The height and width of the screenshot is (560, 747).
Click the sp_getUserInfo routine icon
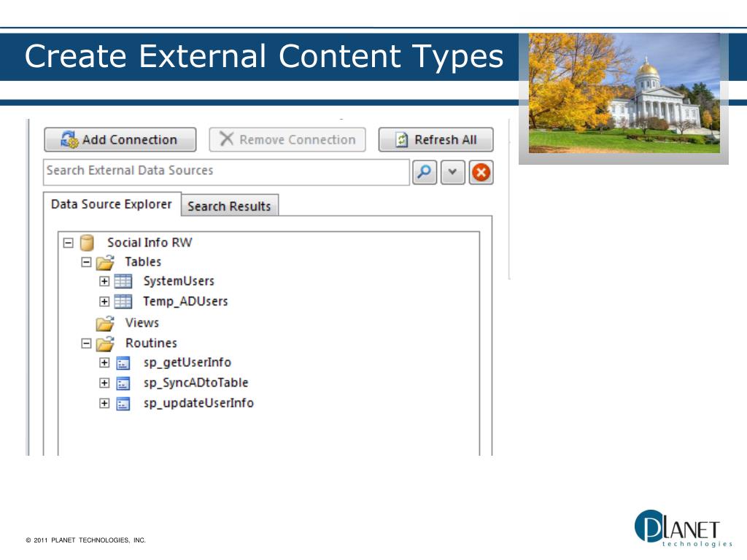[123, 363]
